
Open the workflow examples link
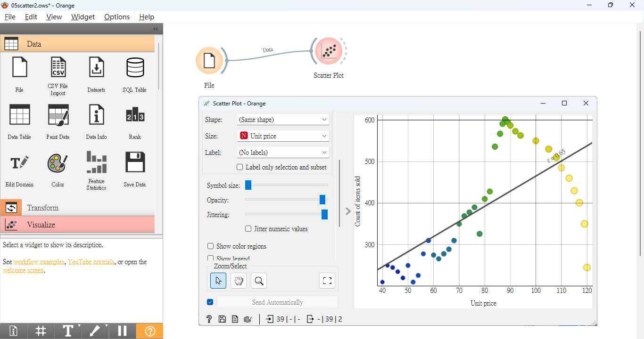[x=39, y=262]
